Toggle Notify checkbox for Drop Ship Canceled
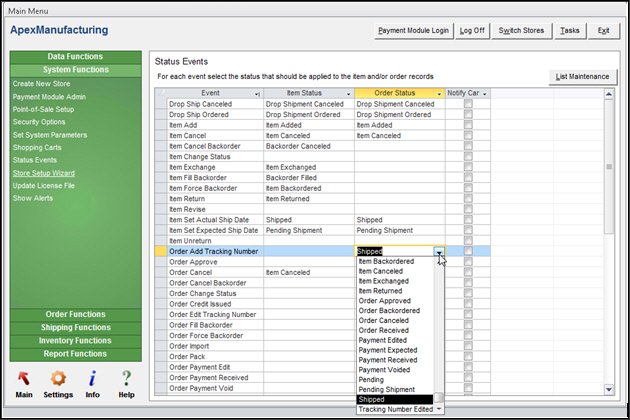The height and width of the screenshot is (420, 630). [467, 104]
